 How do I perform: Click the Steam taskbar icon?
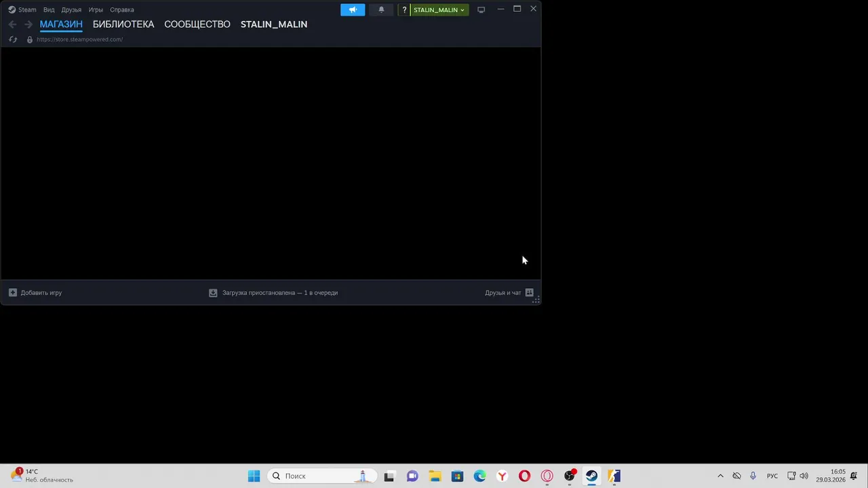coord(592,476)
